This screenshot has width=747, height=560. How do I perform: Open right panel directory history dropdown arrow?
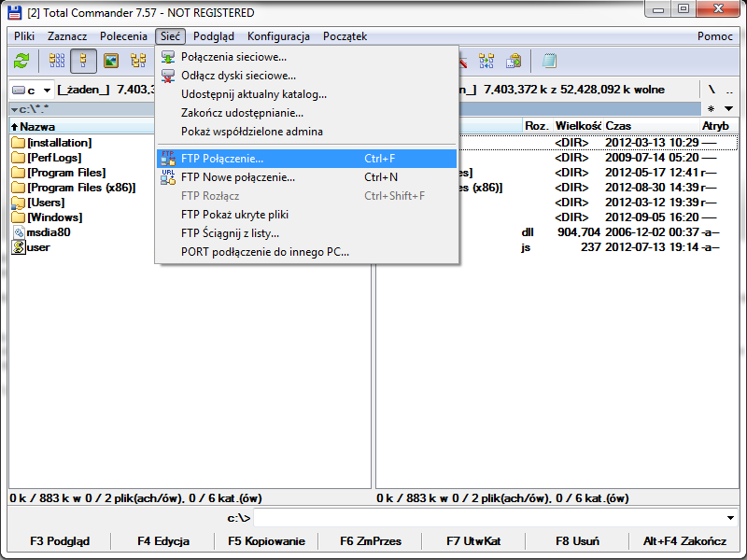click(728, 108)
